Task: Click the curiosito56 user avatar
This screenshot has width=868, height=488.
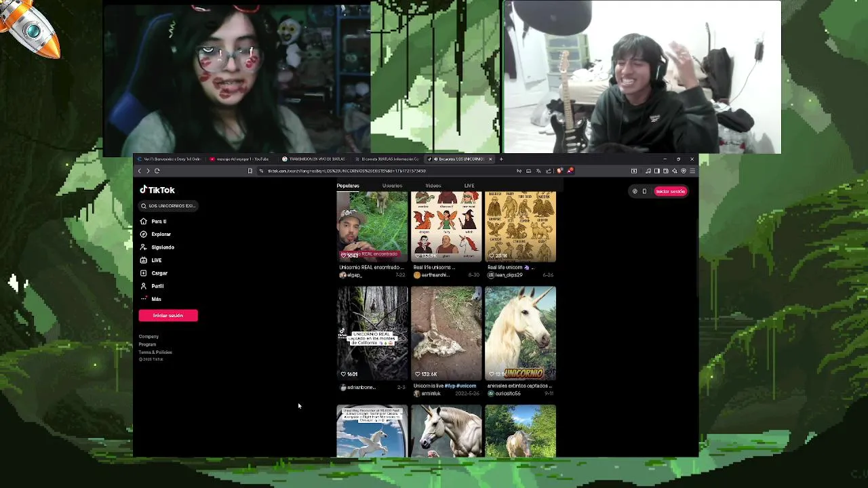Action: coord(490,394)
